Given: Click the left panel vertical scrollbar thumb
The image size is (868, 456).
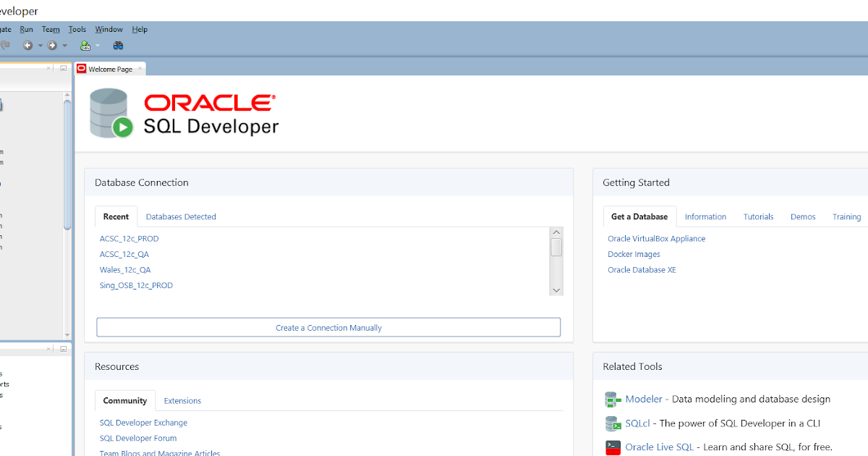Looking at the screenshot, I should click(68, 166).
